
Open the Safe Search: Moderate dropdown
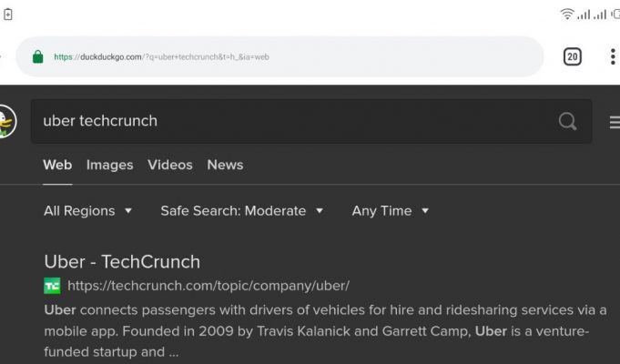(242, 210)
